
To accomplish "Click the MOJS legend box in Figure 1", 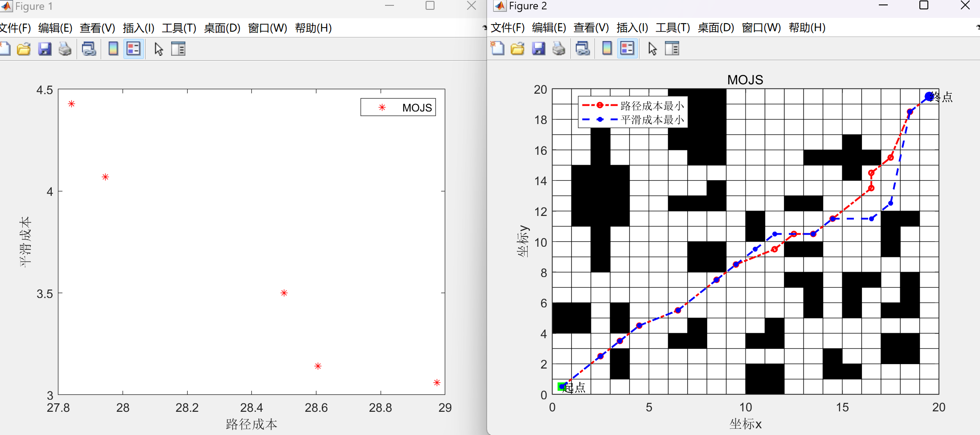I will (398, 108).
